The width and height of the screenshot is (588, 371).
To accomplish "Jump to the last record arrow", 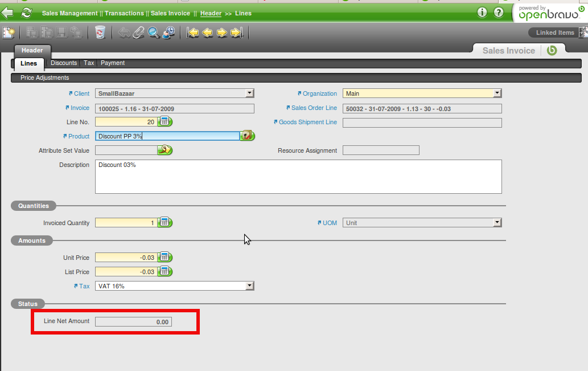I will coord(236,33).
